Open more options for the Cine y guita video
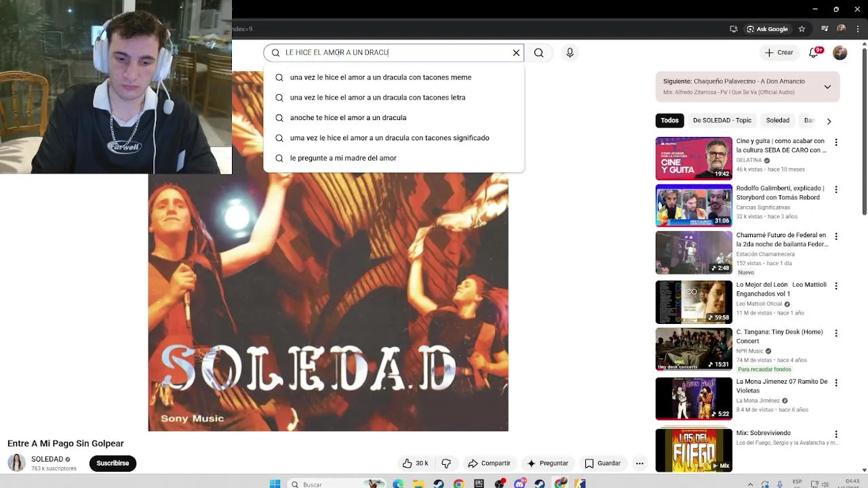Screen dimensions: 868x488 836,142
